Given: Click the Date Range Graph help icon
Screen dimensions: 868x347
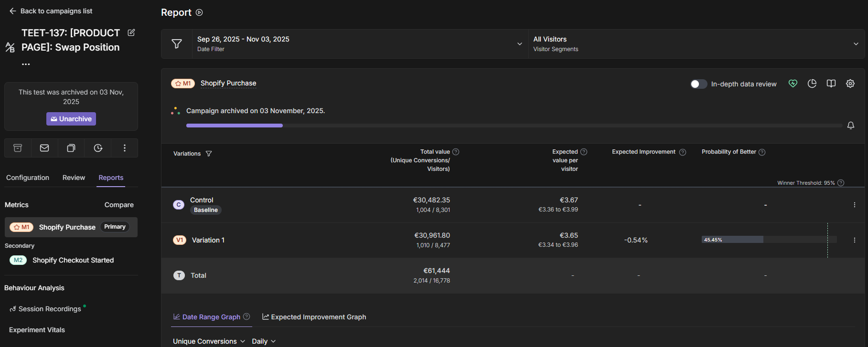Looking at the screenshot, I should [x=246, y=316].
